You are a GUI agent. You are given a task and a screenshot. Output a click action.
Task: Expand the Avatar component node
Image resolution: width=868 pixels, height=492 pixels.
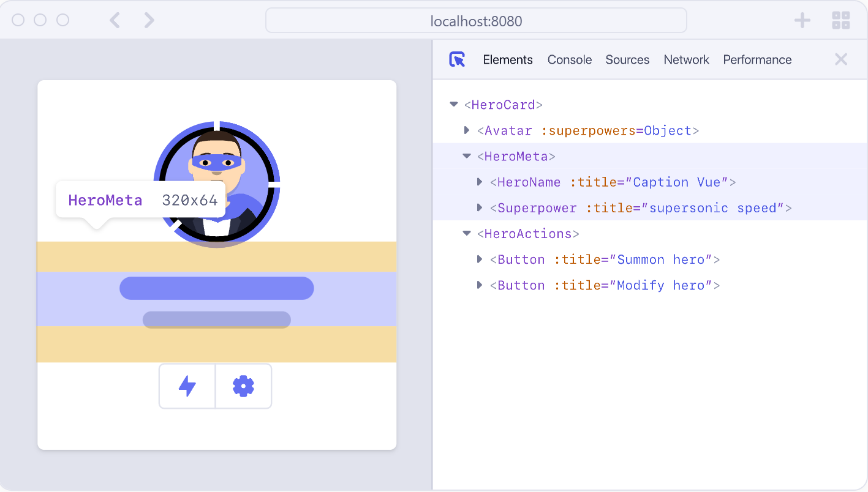coord(467,130)
